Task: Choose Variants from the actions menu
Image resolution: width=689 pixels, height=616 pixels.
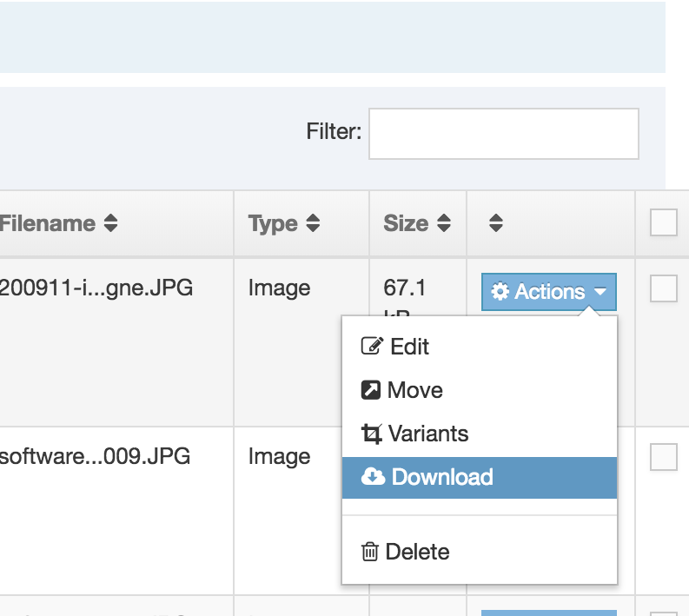Action: coord(480,434)
